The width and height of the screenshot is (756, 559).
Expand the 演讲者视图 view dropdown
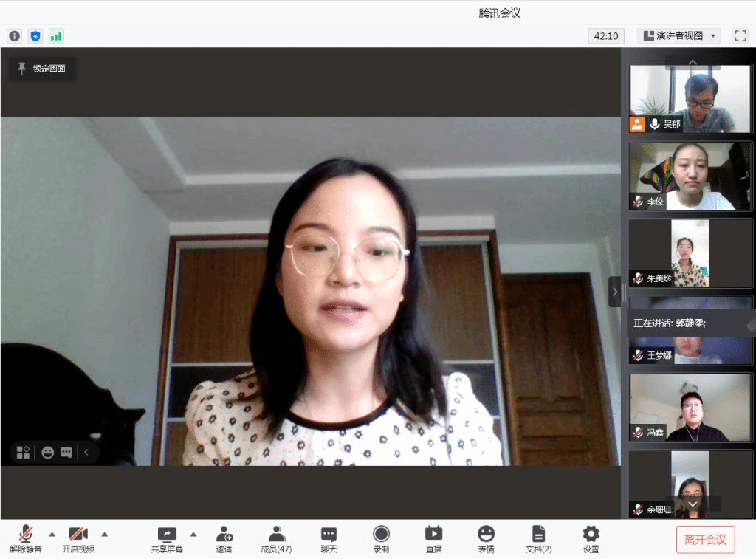678,35
